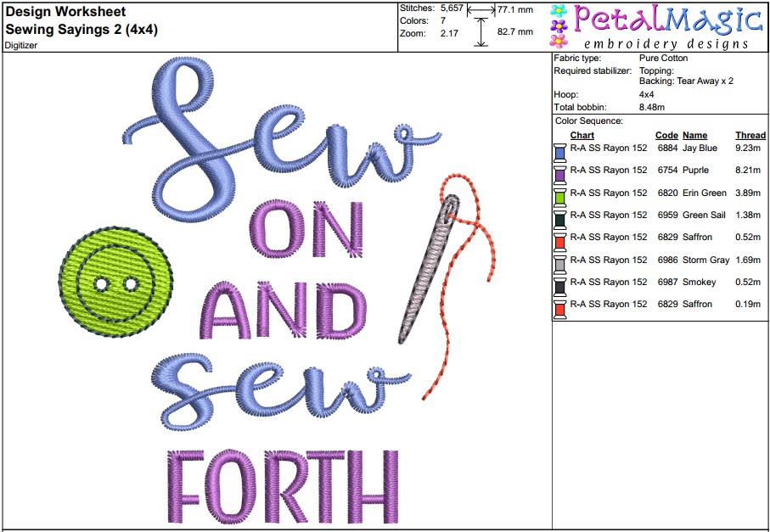
Task: Click thread code 6986
Action: [x=667, y=260]
